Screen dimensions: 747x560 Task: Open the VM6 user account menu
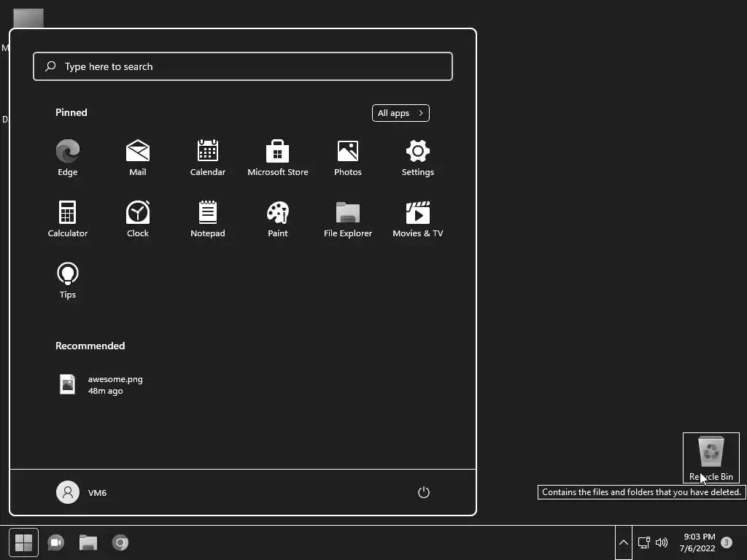point(82,492)
